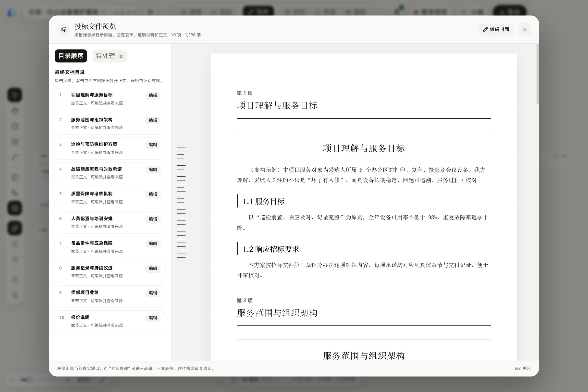
Task: Open 编辑 for 报价说明
Action: point(153,318)
